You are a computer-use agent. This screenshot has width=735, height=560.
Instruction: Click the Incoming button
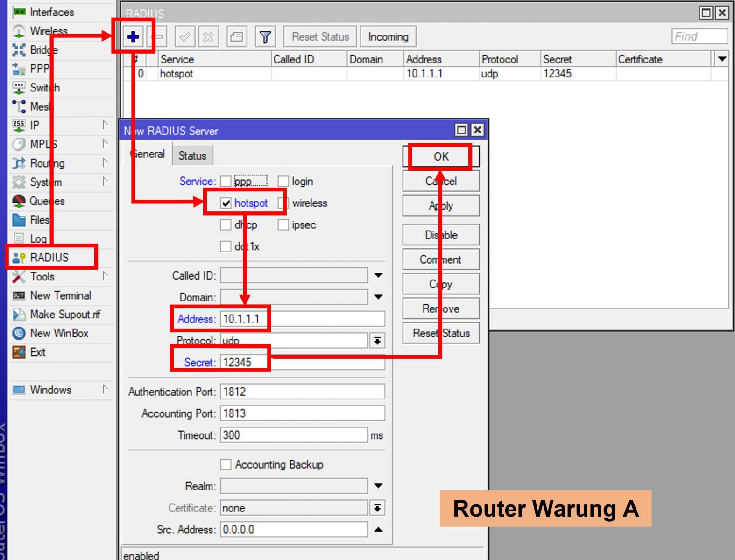click(x=388, y=36)
